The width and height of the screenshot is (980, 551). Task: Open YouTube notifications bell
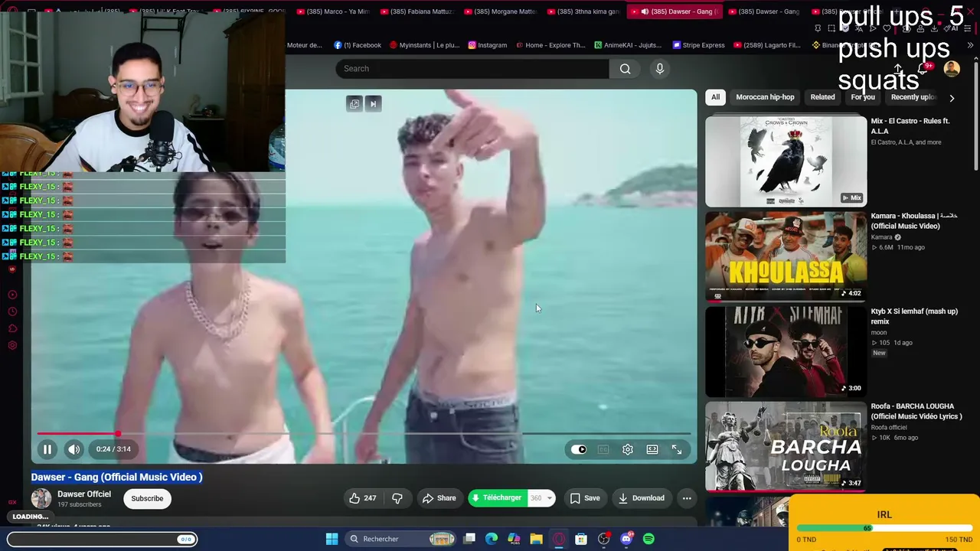pyautogui.click(x=923, y=69)
